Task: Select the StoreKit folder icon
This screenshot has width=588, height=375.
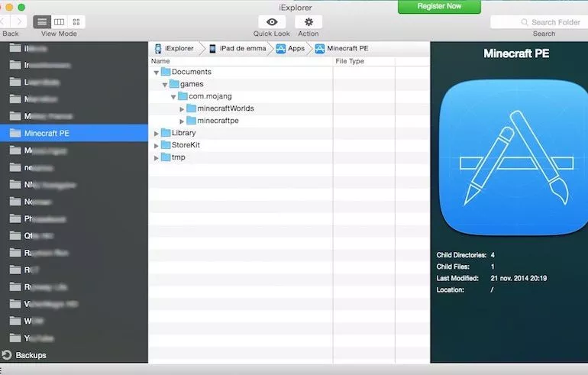Action: point(166,145)
